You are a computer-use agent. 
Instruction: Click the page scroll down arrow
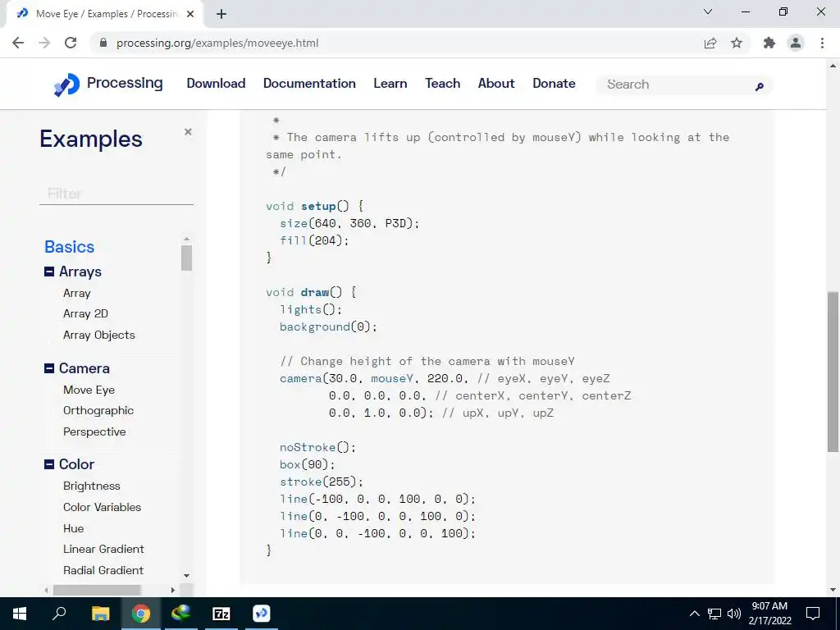click(x=833, y=590)
